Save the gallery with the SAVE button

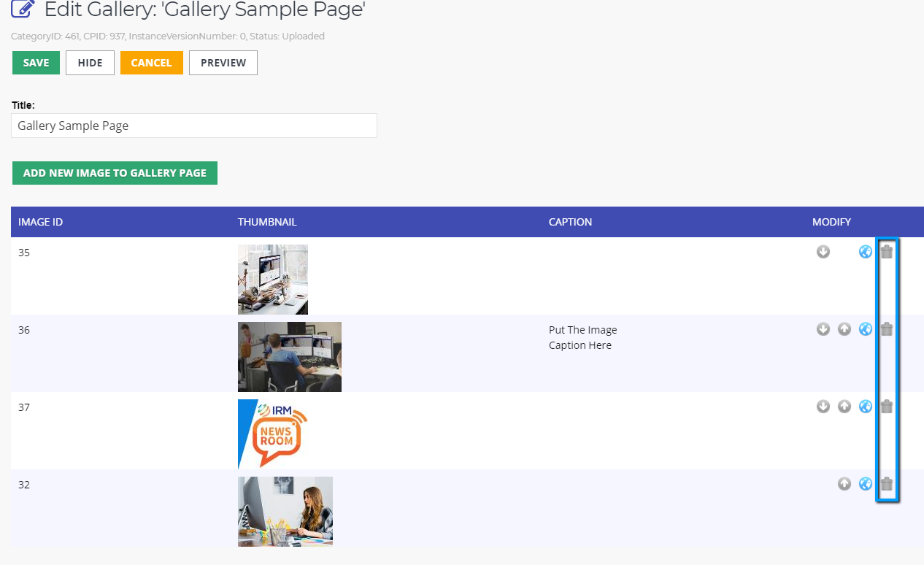pos(36,63)
